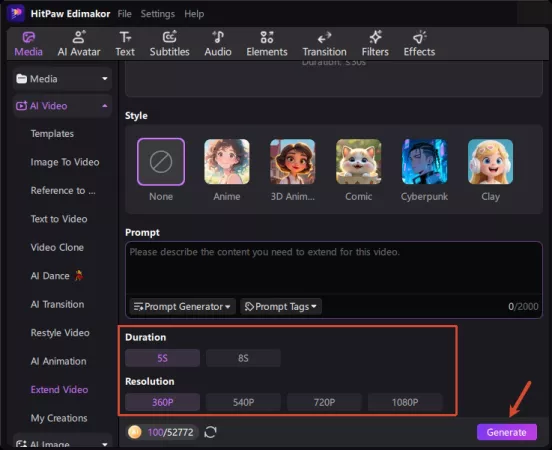552x450 pixels.
Task: Select the Cyberpunk style thumbnail
Action: click(424, 162)
